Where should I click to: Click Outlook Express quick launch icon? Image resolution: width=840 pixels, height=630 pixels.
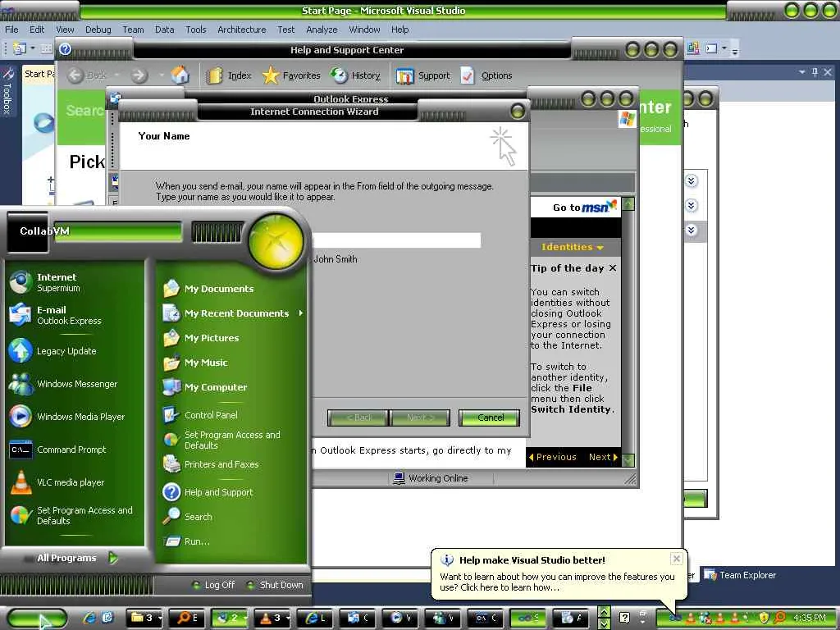107,618
